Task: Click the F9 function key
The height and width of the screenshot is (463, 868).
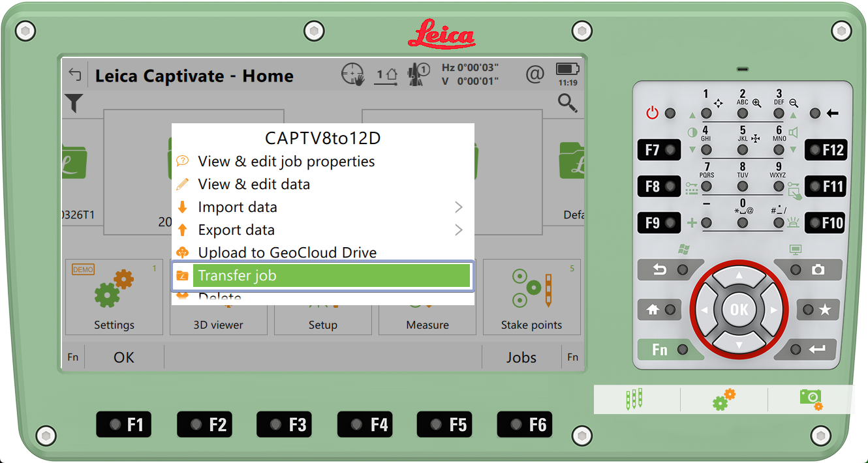Action: point(659,223)
